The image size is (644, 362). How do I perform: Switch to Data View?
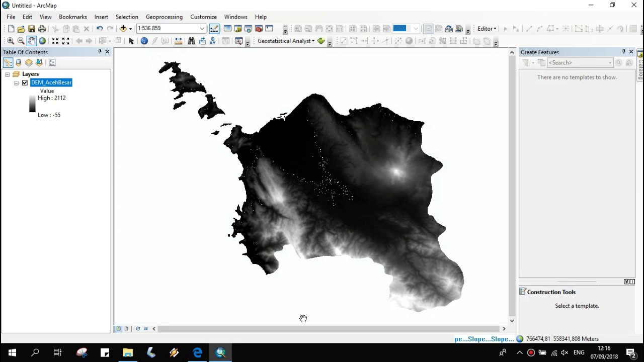pyautogui.click(x=119, y=329)
